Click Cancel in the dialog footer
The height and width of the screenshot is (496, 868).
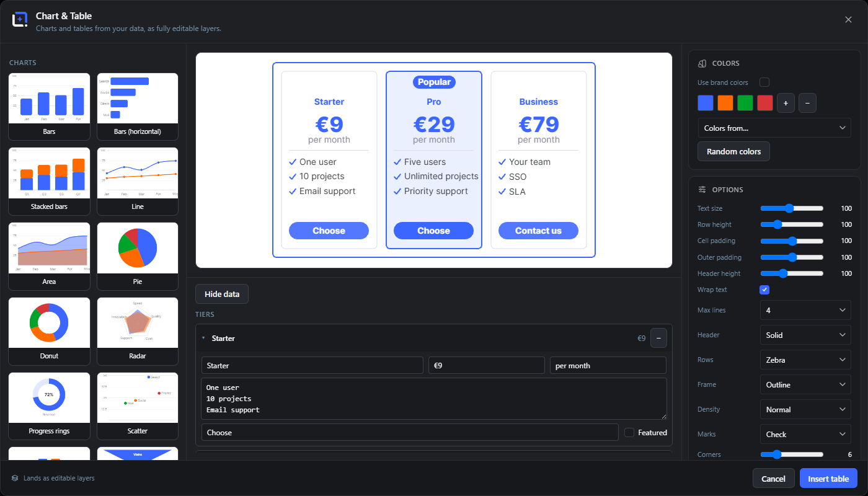[x=773, y=479]
